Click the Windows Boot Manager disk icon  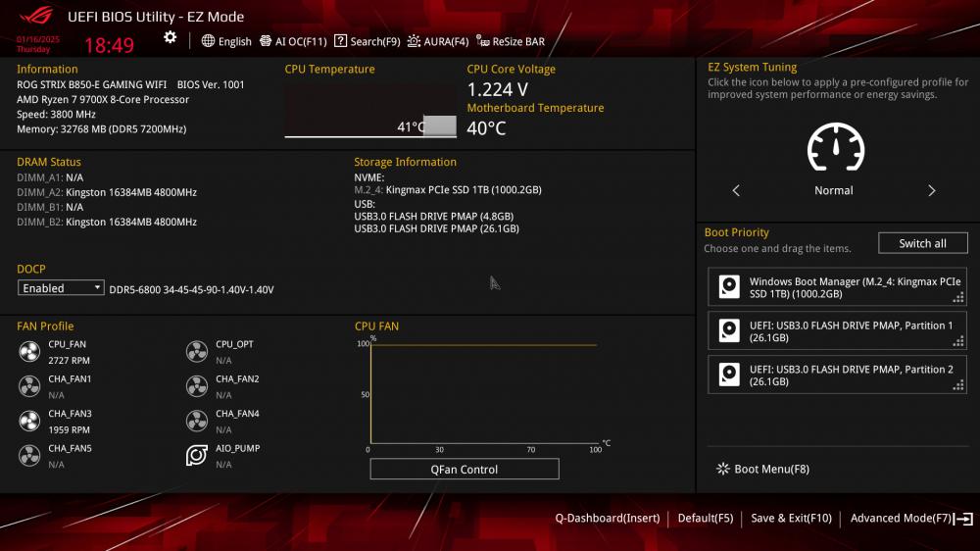pos(729,287)
